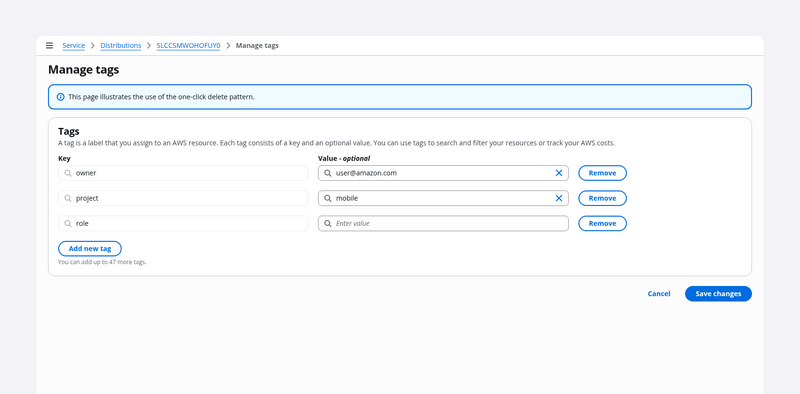The image size is (800, 394).
Task: Click Save changes button
Action: (x=718, y=294)
